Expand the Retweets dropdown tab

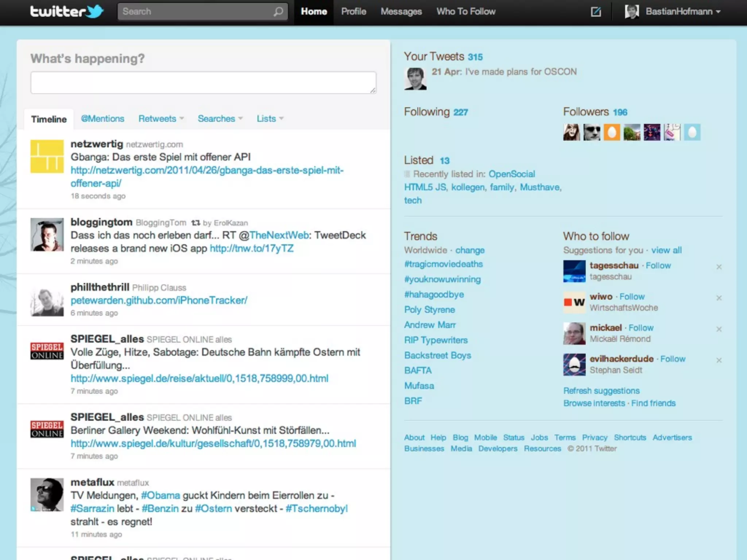pyautogui.click(x=161, y=118)
